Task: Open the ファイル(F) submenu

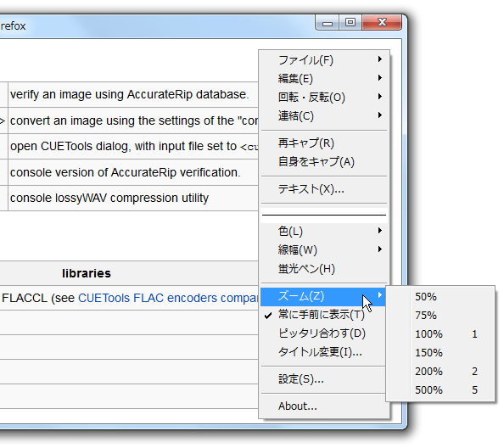Action: point(324,59)
